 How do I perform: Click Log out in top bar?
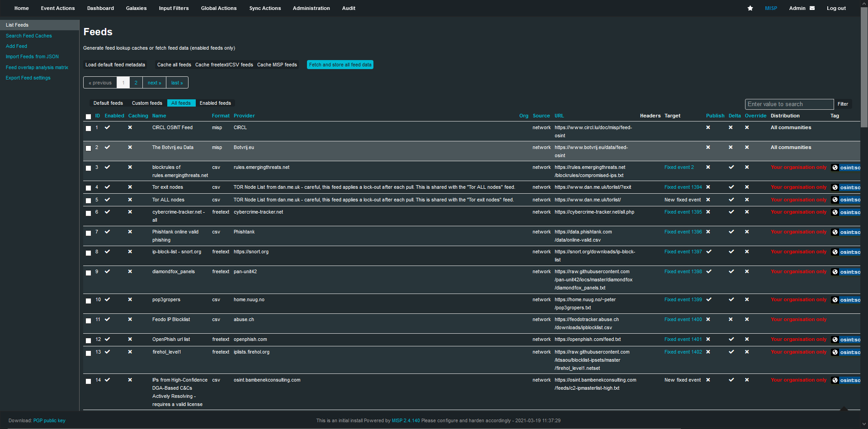[836, 8]
